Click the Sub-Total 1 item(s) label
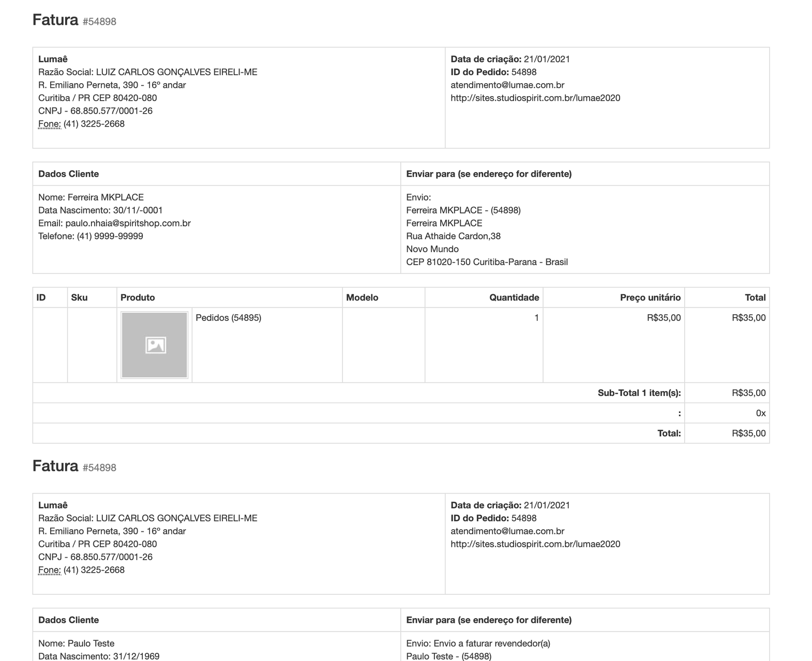The height and width of the screenshot is (661, 812). 639,393
